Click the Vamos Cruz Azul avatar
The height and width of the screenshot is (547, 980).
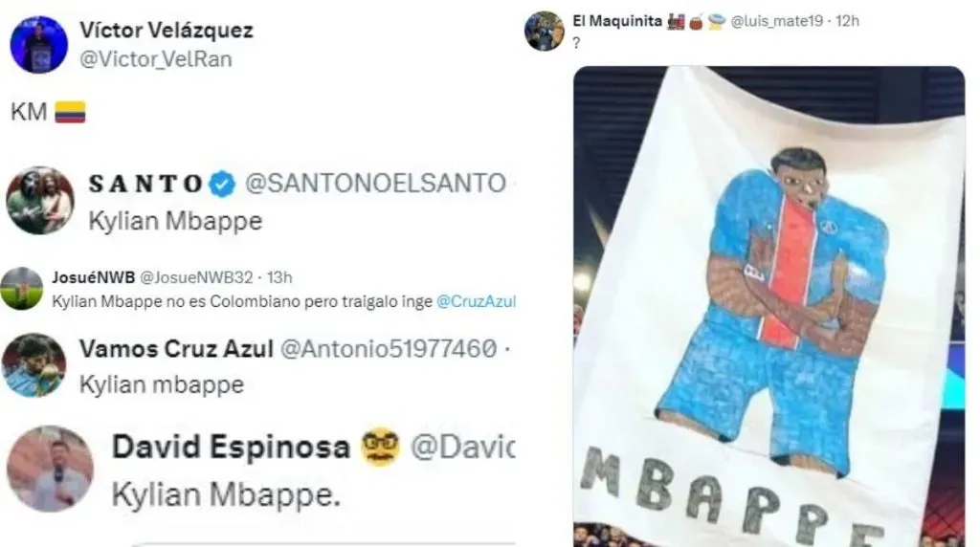click(33, 365)
